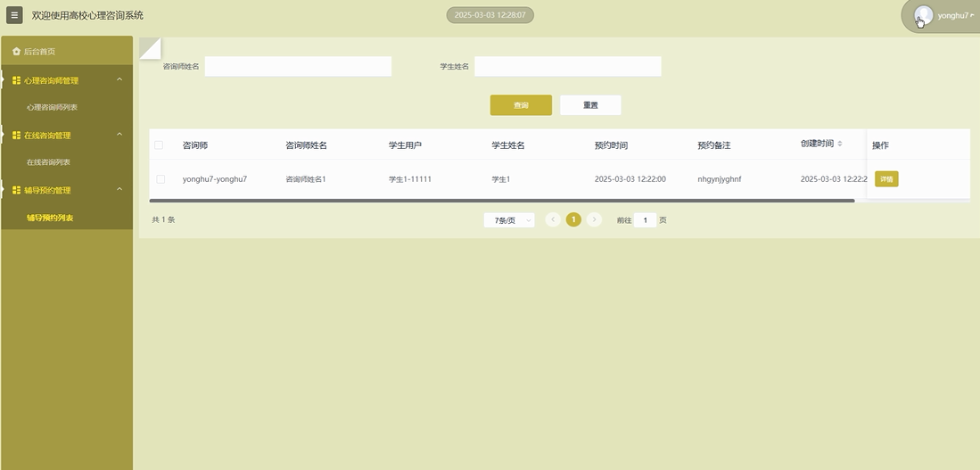Go to previous page arrow
Image resolution: width=980 pixels, height=470 pixels.
[553, 219]
